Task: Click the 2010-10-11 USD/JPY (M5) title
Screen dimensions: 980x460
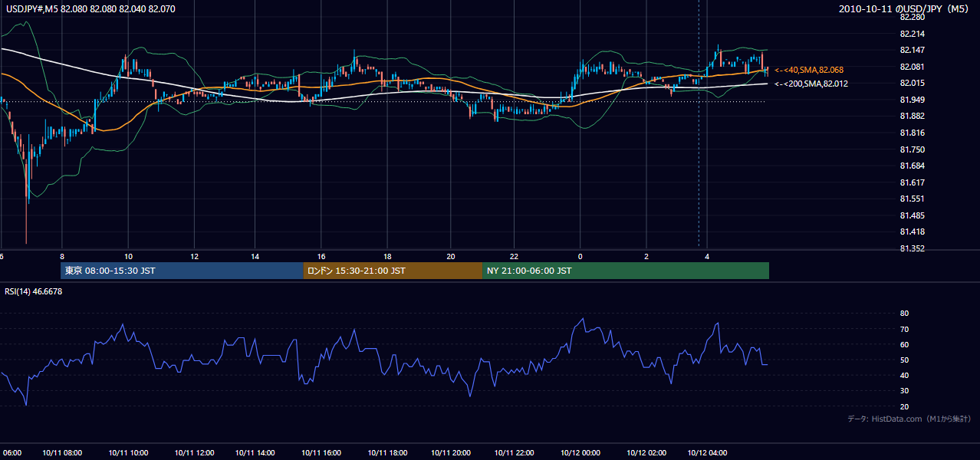Action: tap(905, 9)
